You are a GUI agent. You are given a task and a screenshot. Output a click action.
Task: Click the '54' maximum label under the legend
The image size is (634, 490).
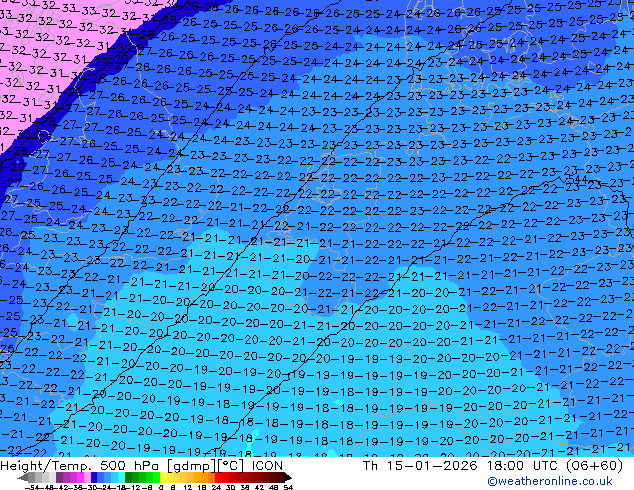coord(288,487)
